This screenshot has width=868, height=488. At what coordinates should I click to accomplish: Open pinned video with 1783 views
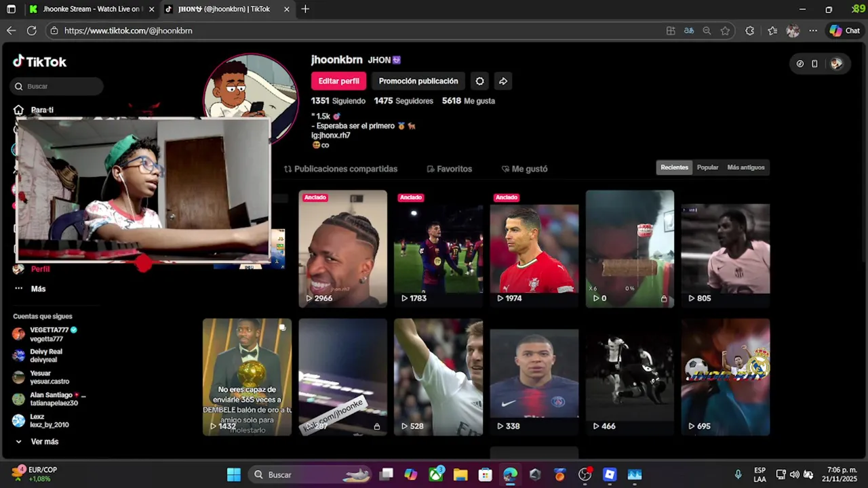point(439,248)
